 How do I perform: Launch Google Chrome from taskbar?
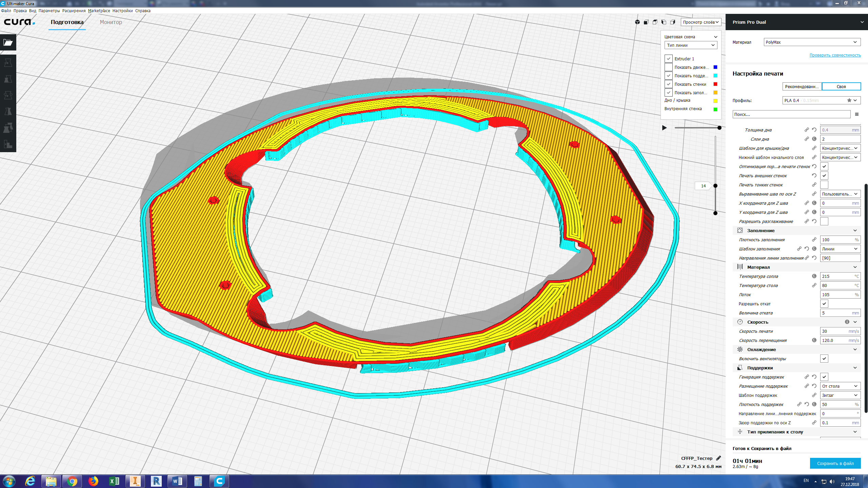(x=72, y=481)
